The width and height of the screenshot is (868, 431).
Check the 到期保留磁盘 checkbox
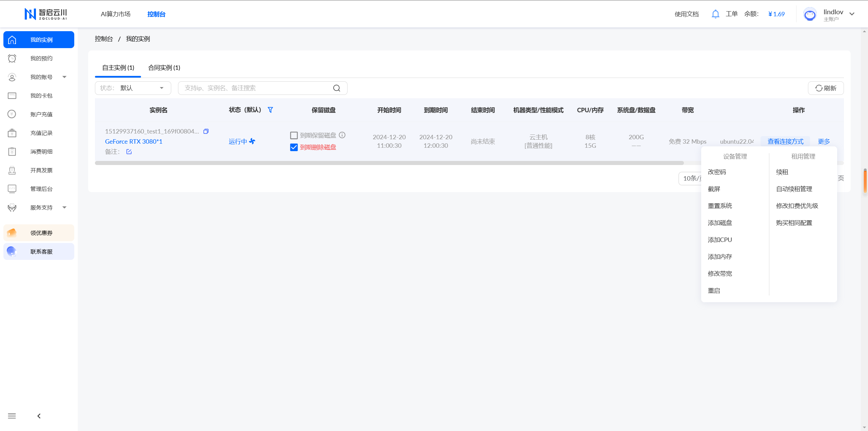(294, 135)
